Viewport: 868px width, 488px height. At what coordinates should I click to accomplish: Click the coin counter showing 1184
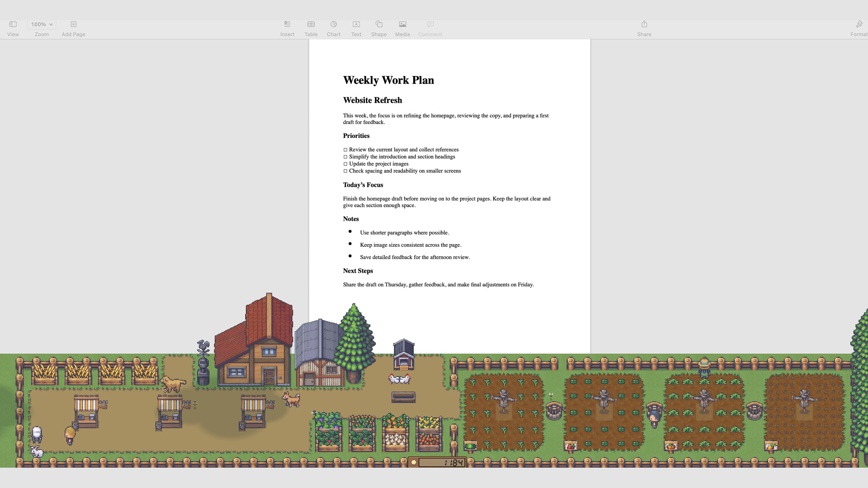[x=437, y=462]
